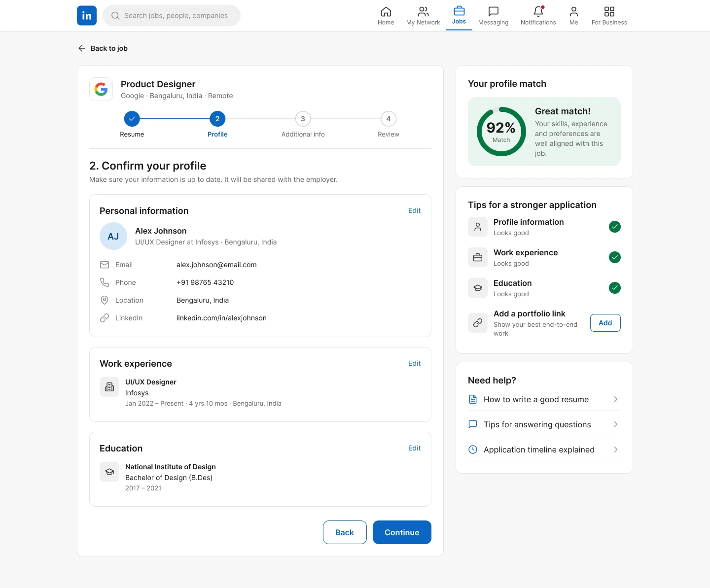Click document icon beside resume help
Viewport: 710px width, 588px height.
(473, 399)
